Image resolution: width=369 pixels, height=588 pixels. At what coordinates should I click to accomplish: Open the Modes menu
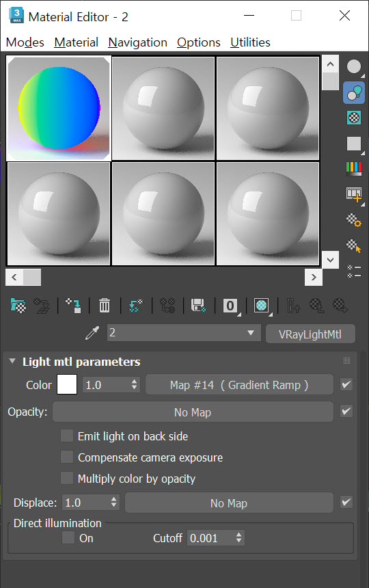[x=25, y=42]
